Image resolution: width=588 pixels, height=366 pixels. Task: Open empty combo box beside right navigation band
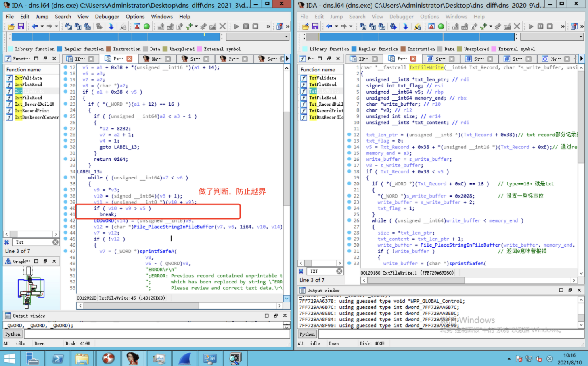click(x=552, y=37)
